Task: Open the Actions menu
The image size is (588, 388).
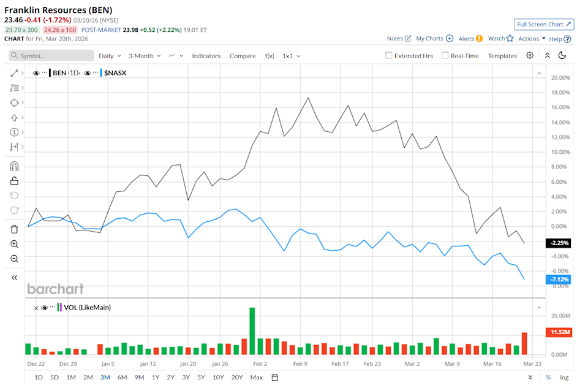Action: tap(528, 38)
